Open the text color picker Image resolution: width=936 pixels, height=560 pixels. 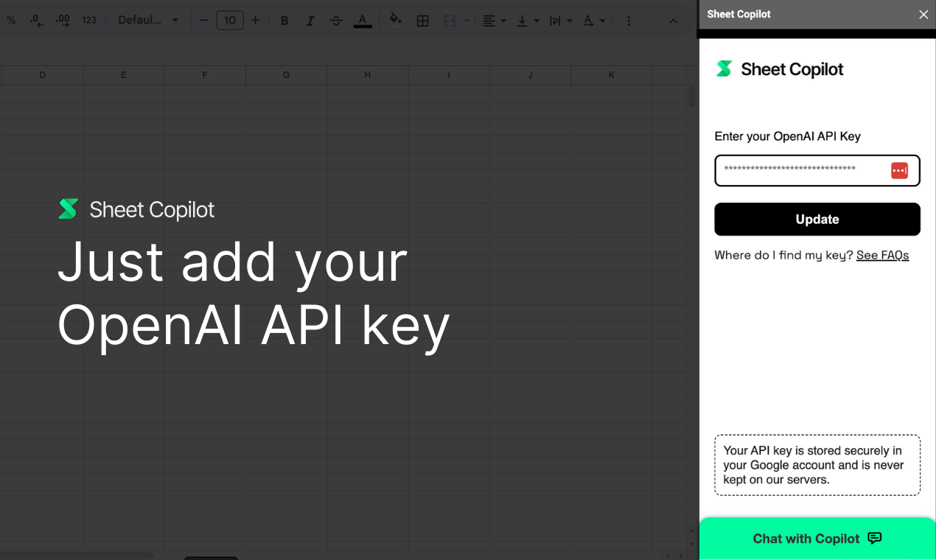tap(362, 21)
